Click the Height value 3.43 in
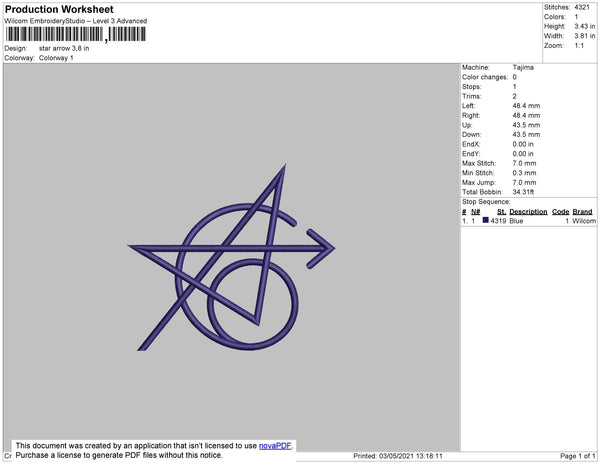The width and height of the screenshot is (600, 464). coord(584,26)
